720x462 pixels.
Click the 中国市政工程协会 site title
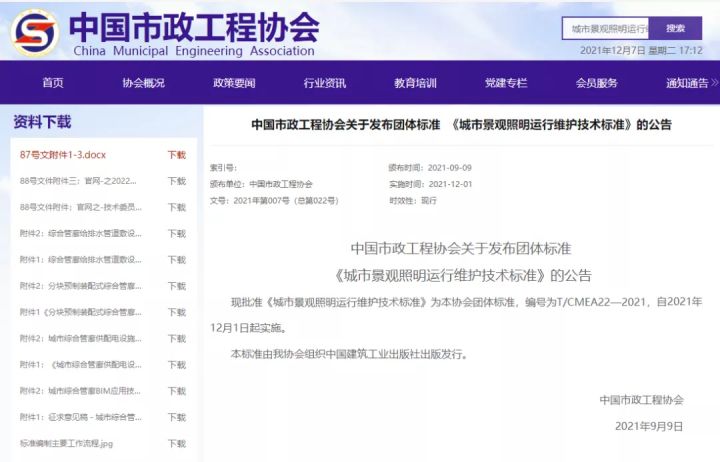pyautogui.click(x=196, y=23)
